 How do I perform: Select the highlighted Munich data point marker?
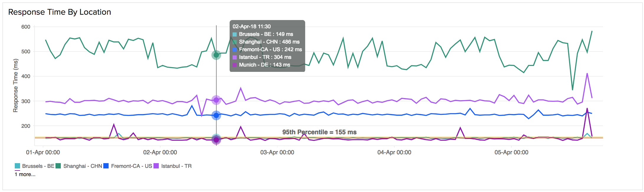point(216,140)
